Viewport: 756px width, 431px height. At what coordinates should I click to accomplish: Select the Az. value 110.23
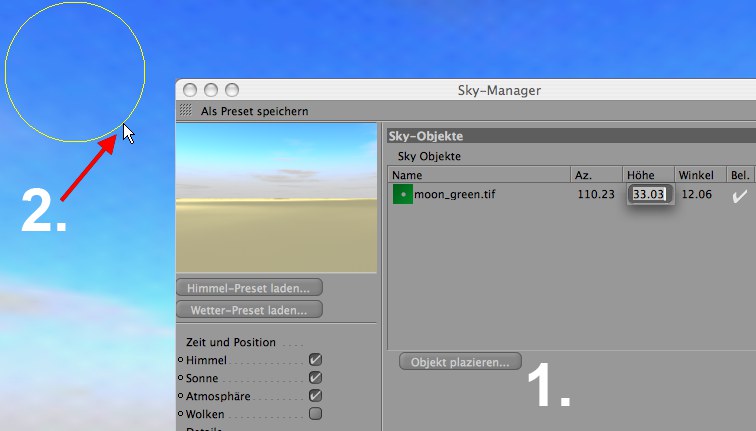(596, 194)
